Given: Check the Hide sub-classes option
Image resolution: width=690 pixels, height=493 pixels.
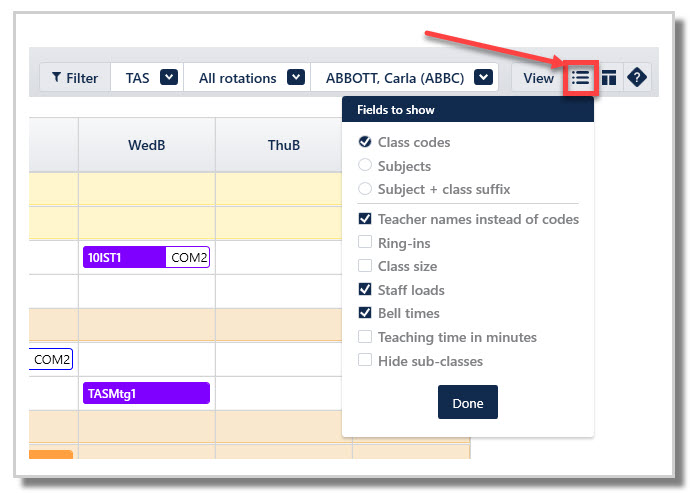Looking at the screenshot, I should point(365,360).
